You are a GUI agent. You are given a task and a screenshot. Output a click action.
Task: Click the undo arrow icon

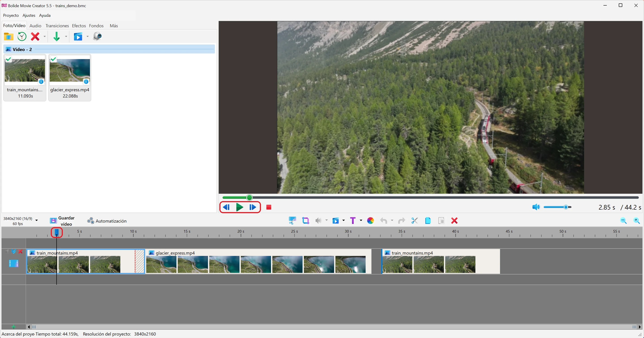[x=383, y=221]
